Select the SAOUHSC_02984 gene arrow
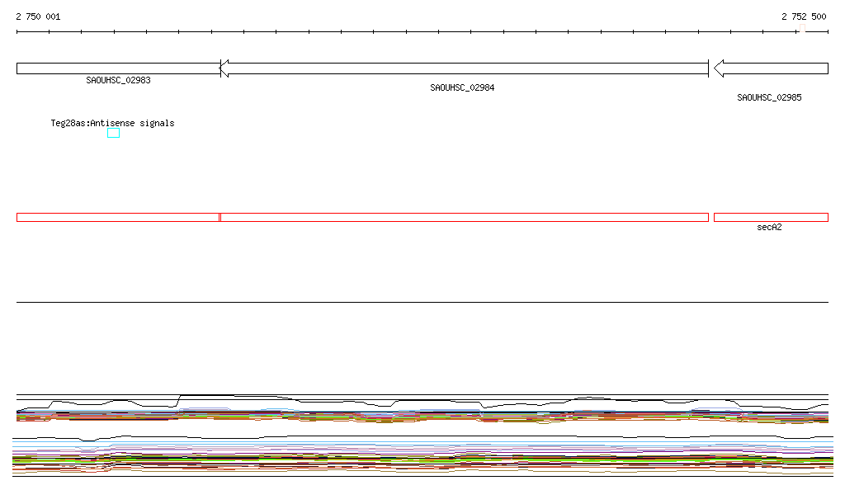Screen dimensions: 845x504 pos(465,68)
